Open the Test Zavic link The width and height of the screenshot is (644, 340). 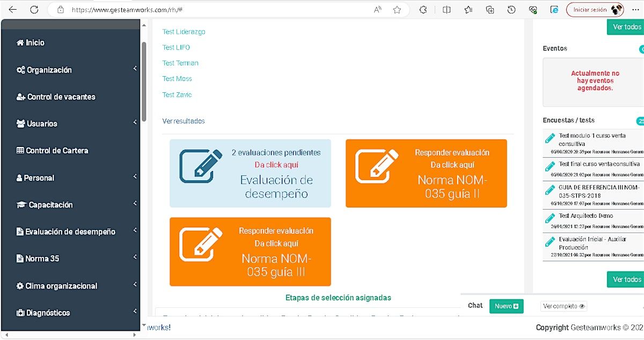click(177, 95)
